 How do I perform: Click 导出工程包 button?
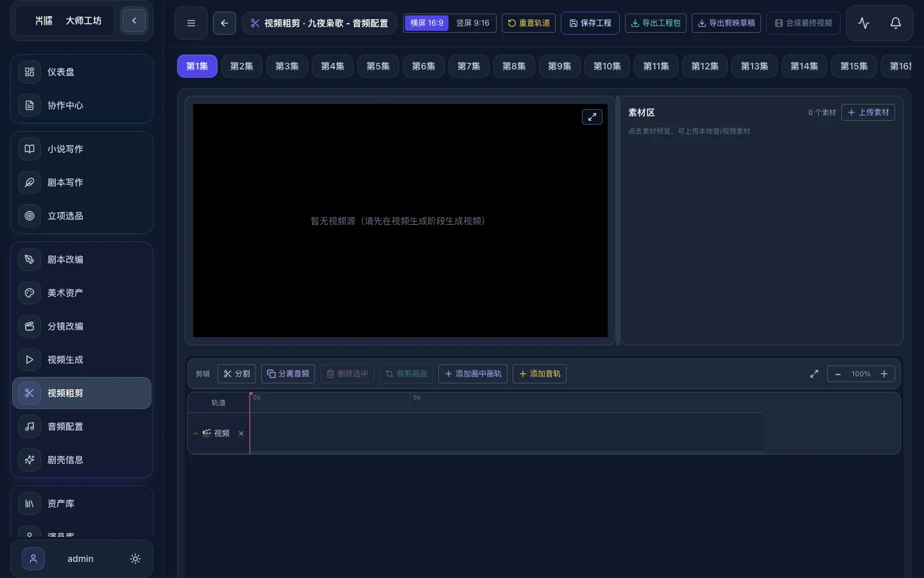656,23
